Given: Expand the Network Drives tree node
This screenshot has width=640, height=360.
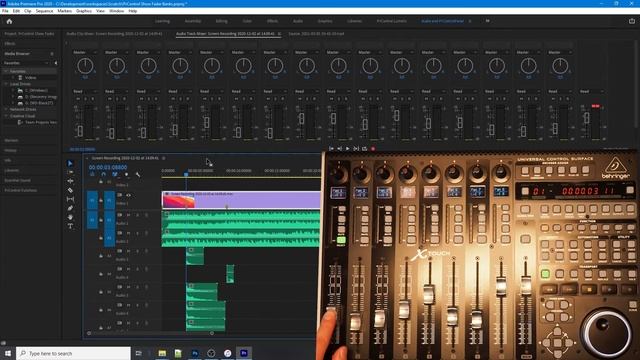Looking at the screenshot, I should (x=6, y=109).
